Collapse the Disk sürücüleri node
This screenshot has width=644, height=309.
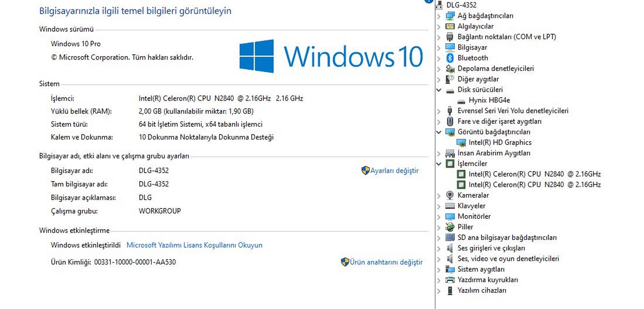[x=439, y=90]
